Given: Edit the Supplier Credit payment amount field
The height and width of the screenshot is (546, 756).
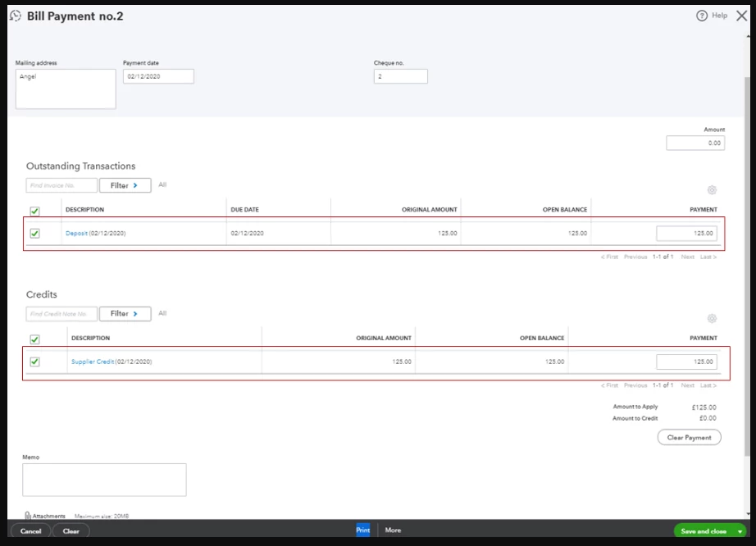Looking at the screenshot, I should click(686, 362).
